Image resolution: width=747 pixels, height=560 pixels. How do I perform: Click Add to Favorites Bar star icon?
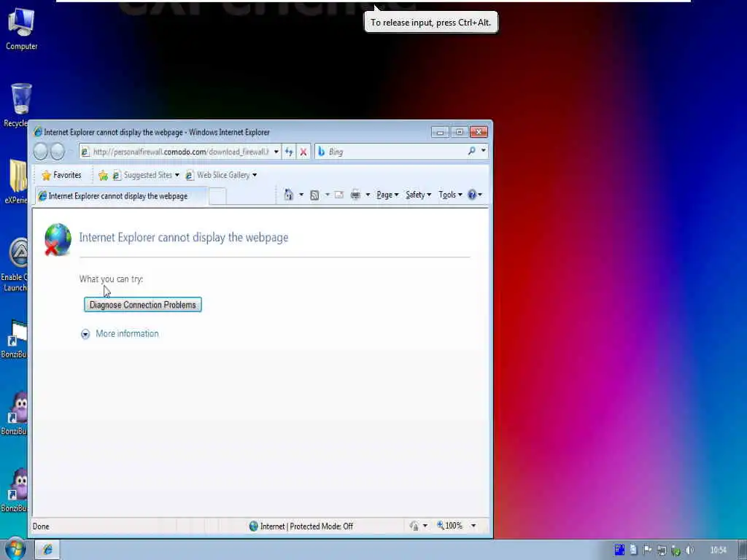pos(103,175)
